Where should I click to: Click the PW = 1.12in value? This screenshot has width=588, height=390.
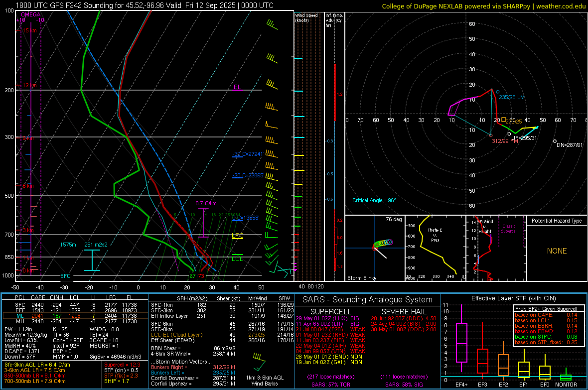tap(18, 329)
